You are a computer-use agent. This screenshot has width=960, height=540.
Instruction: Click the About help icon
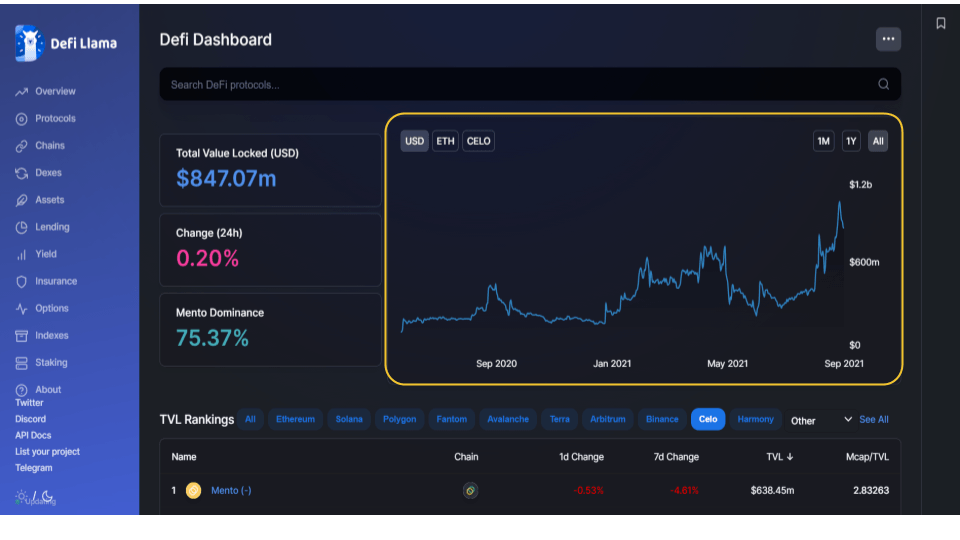click(21, 390)
